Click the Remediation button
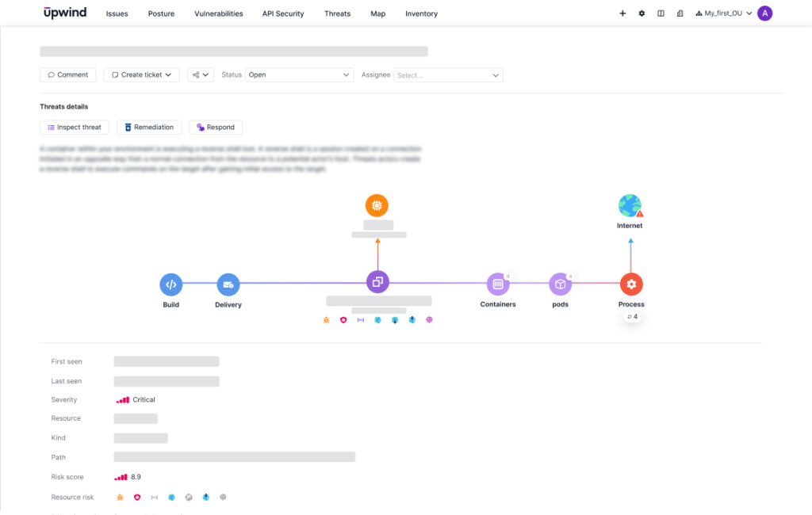This screenshot has height=515, width=812. coord(150,127)
